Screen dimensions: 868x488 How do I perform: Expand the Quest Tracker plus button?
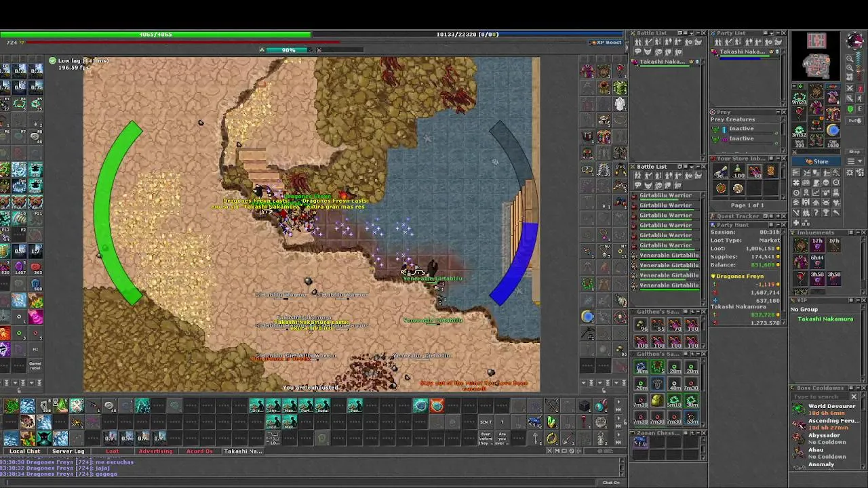point(778,216)
